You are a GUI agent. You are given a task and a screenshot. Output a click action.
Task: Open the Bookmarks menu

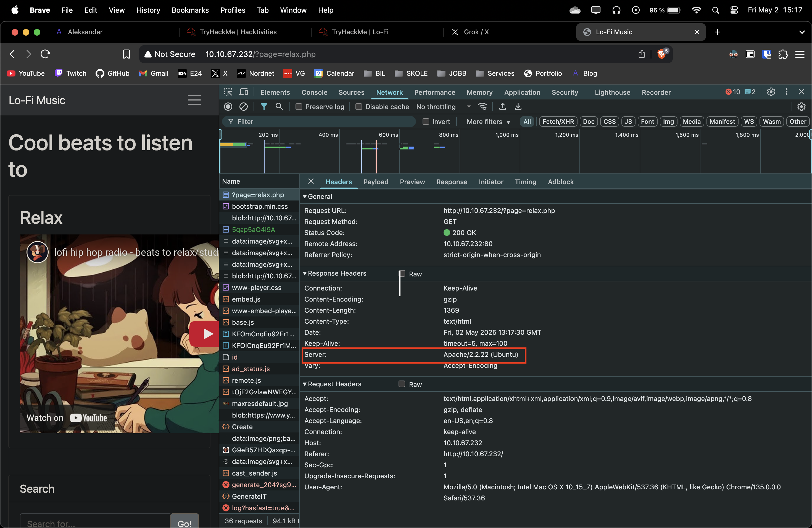coord(190,10)
